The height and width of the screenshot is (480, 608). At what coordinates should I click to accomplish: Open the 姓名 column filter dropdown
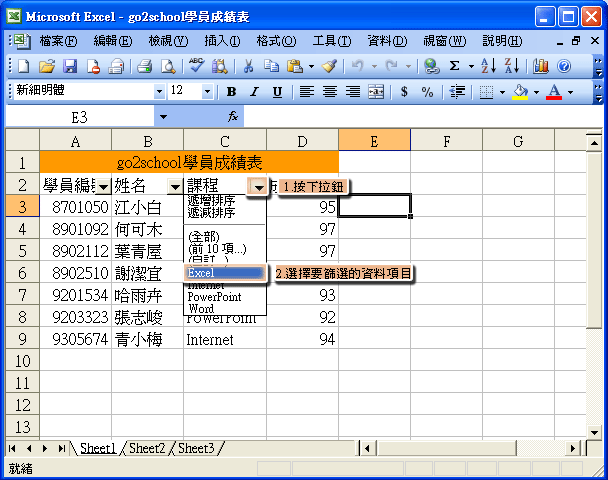pos(175,187)
